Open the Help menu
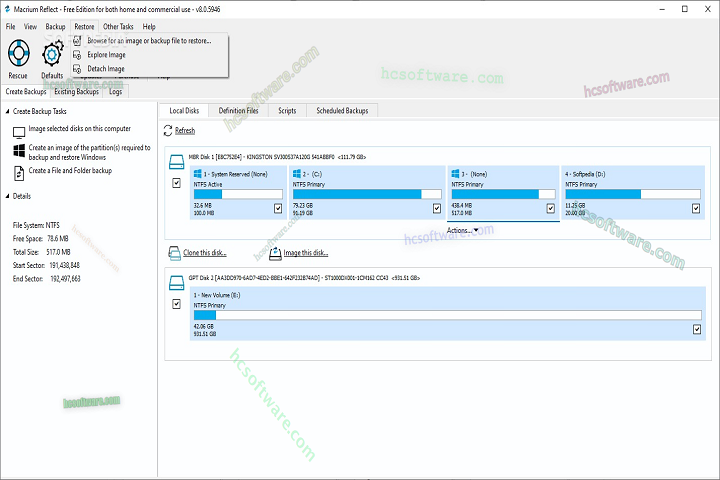The height and width of the screenshot is (480, 720). point(149,27)
